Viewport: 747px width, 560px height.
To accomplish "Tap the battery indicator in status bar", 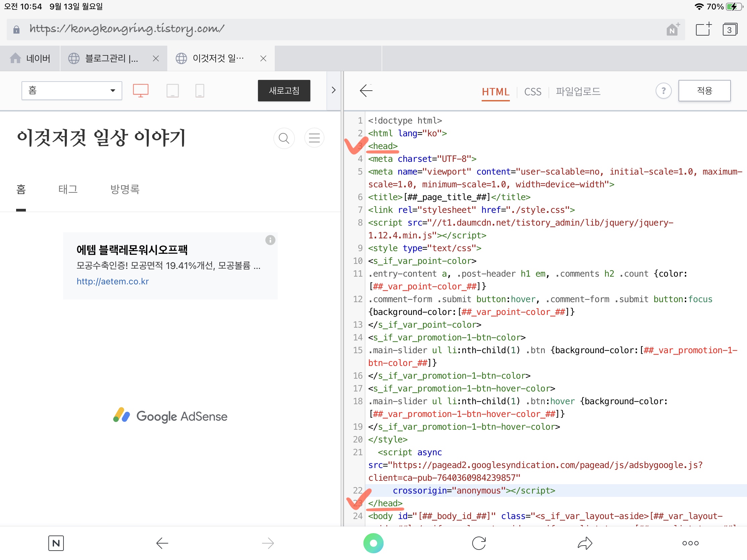I will [x=734, y=7].
